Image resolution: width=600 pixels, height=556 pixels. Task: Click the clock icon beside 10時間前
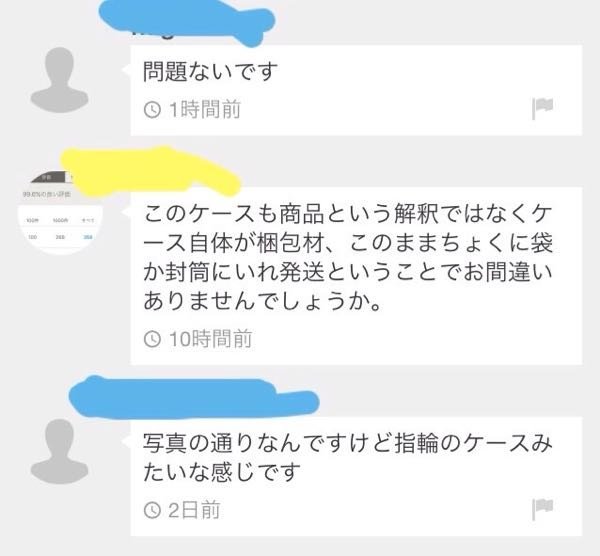[152, 339]
